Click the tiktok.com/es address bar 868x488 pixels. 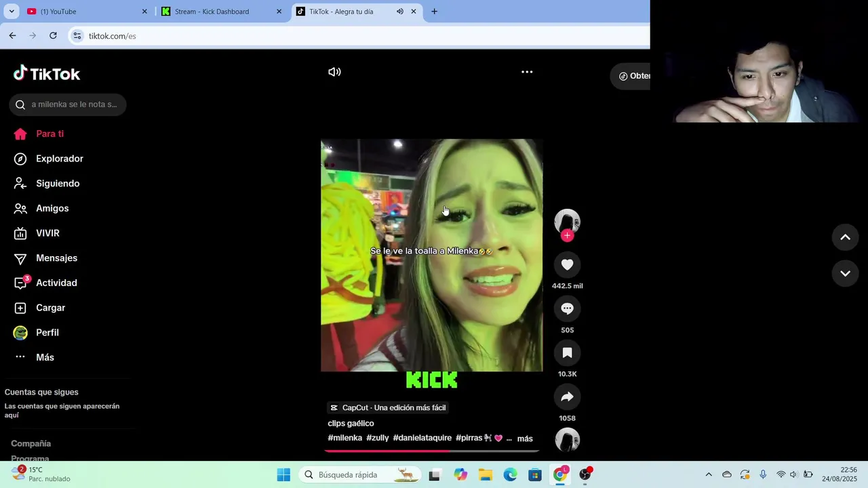[359, 36]
